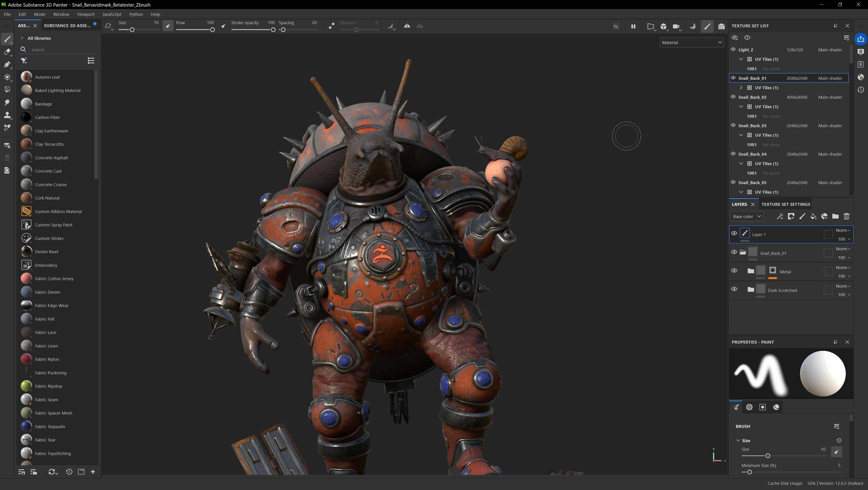The image size is (868, 490).
Task: Open the Base color channel dropdown
Action: [747, 217]
